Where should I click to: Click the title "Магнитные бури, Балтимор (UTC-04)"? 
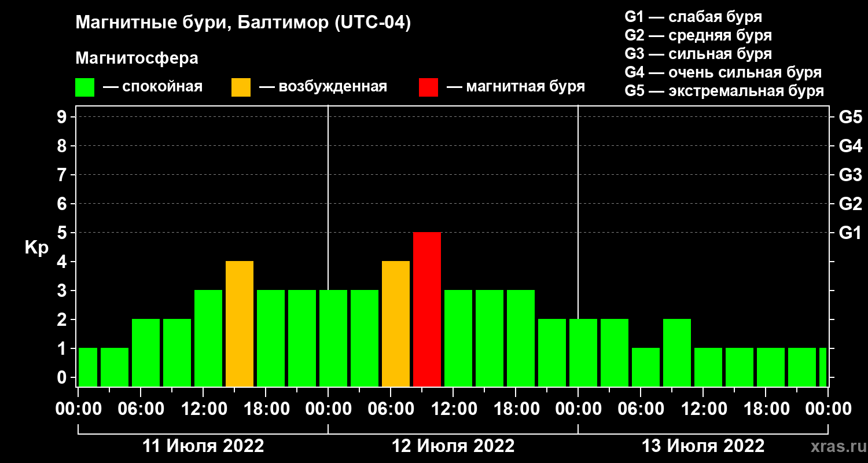[x=243, y=23]
